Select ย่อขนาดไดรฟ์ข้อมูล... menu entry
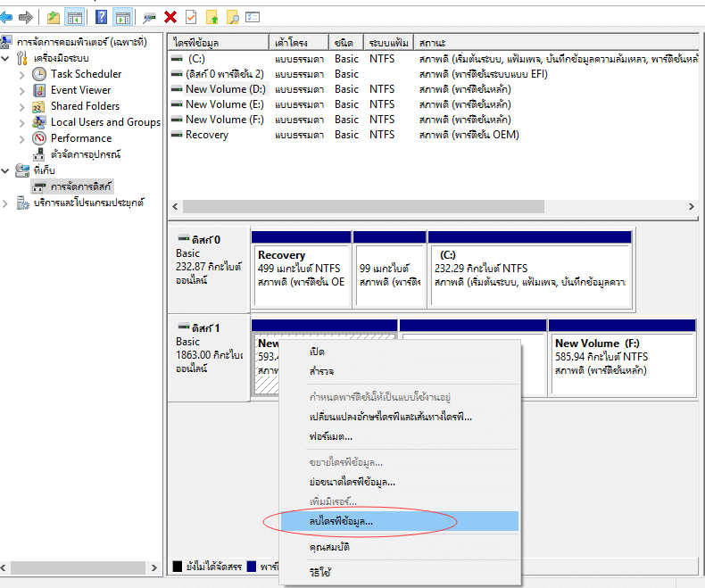The height and width of the screenshot is (588, 705). point(352,482)
